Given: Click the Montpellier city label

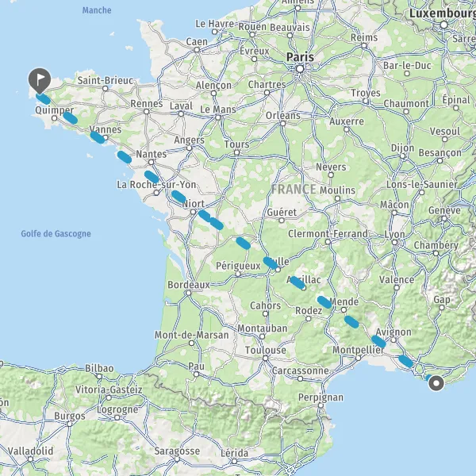Looking at the screenshot, I should click(359, 350).
